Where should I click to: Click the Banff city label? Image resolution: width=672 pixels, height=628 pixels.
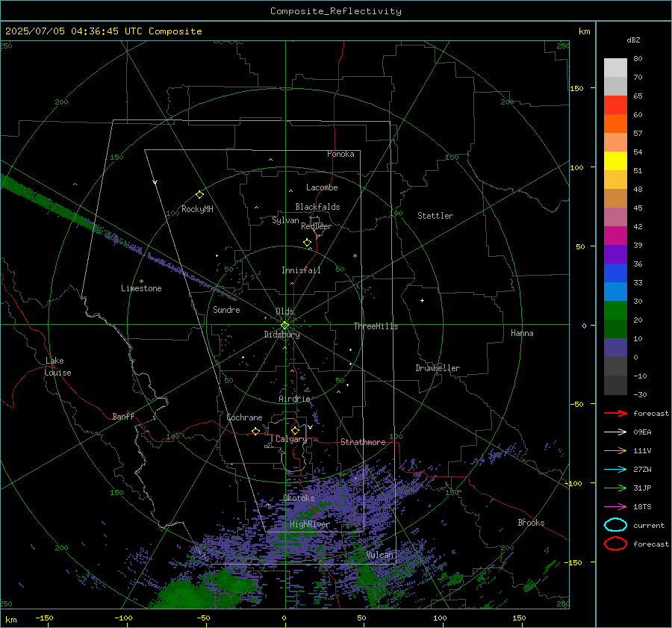click(x=123, y=416)
